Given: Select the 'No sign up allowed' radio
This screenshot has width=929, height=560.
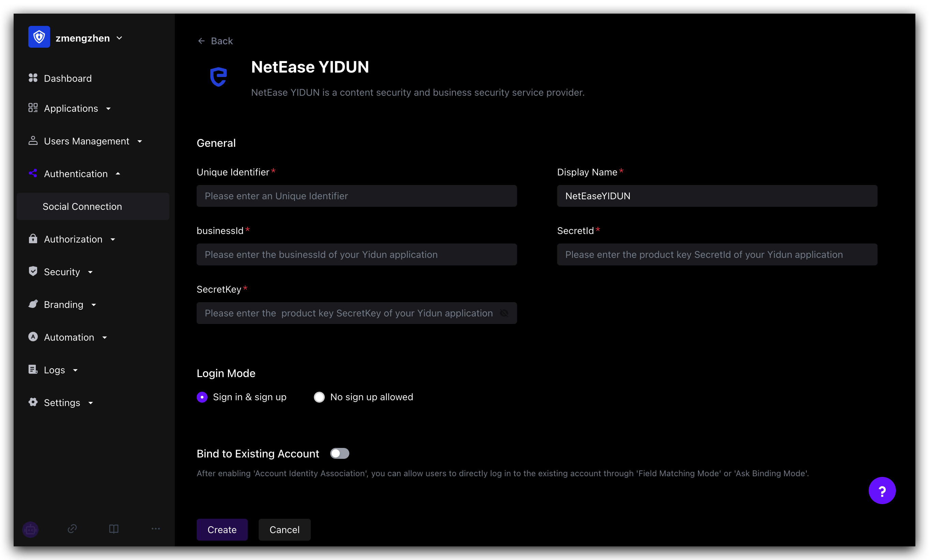Looking at the screenshot, I should [x=319, y=397].
